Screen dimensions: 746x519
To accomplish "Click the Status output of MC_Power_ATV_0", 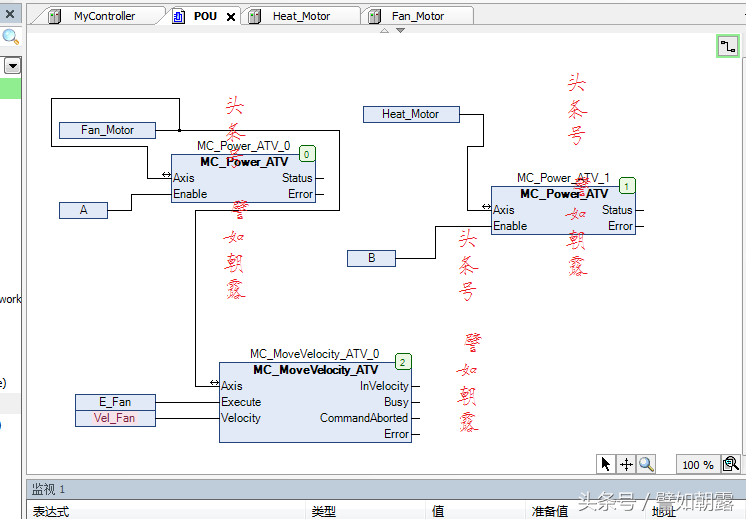I will pyautogui.click(x=297, y=178).
